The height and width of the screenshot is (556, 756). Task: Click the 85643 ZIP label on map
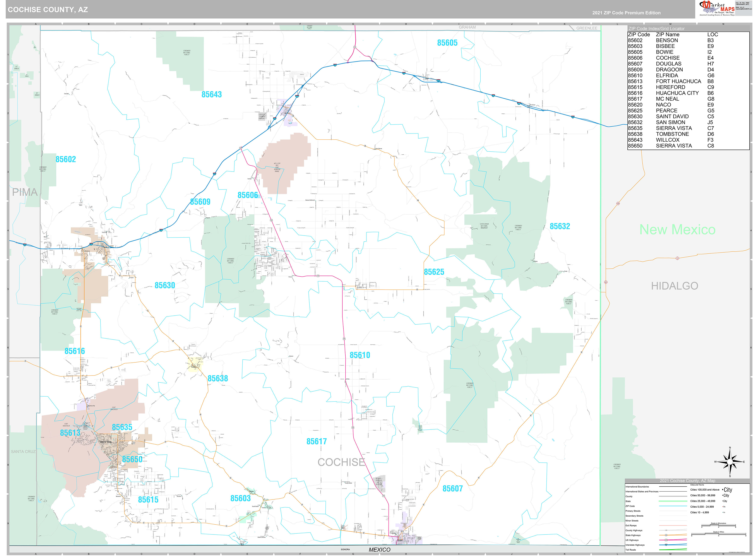(211, 95)
